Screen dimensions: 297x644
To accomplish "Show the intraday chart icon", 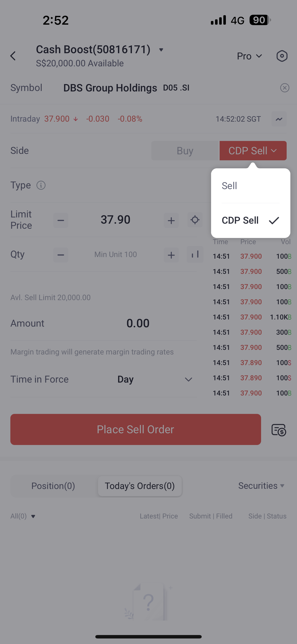I will click(x=279, y=119).
